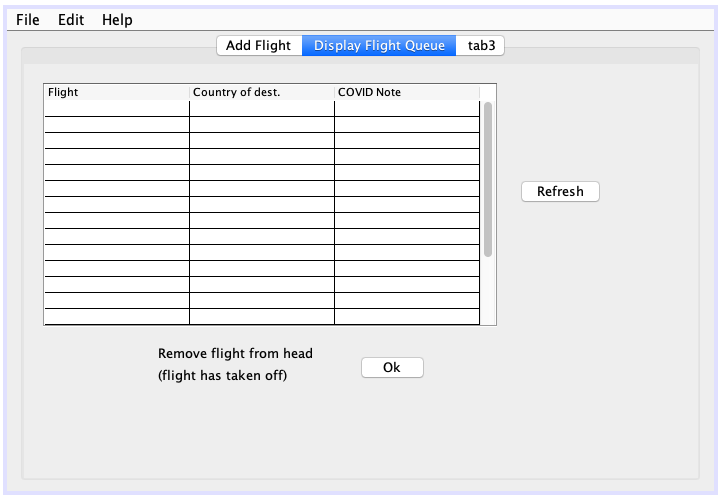Click the COVID Note column header
The image size is (724, 498).
coord(406,92)
